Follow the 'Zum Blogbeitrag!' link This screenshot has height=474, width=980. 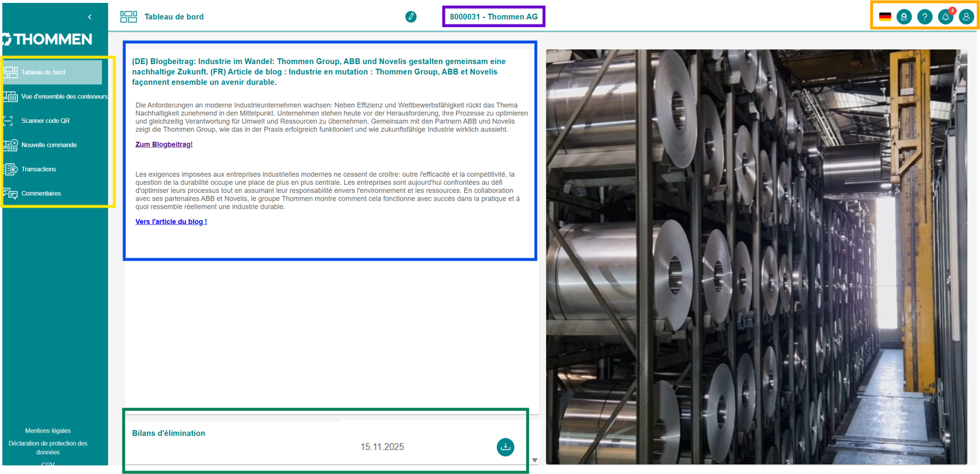(x=164, y=145)
